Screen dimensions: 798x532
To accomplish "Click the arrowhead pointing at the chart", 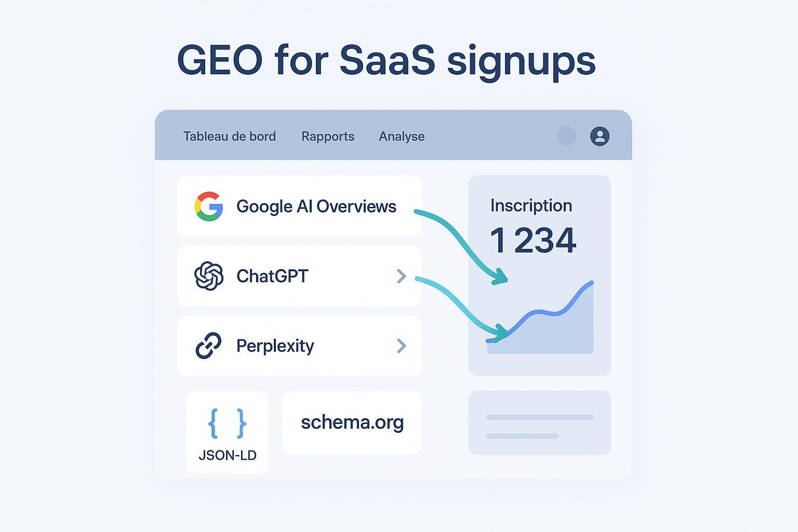I will click(501, 332).
